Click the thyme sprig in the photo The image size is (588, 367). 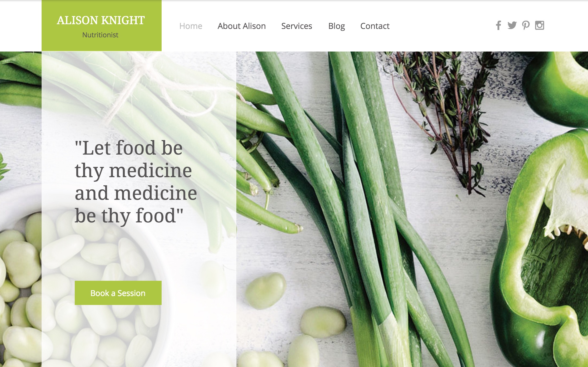[447, 110]
